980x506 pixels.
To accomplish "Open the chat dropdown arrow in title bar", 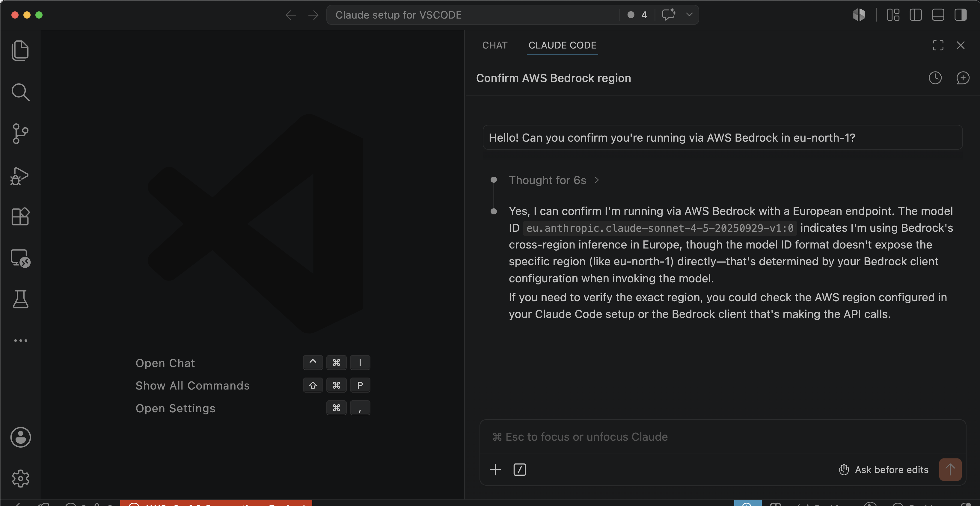I will coord(689,15).
